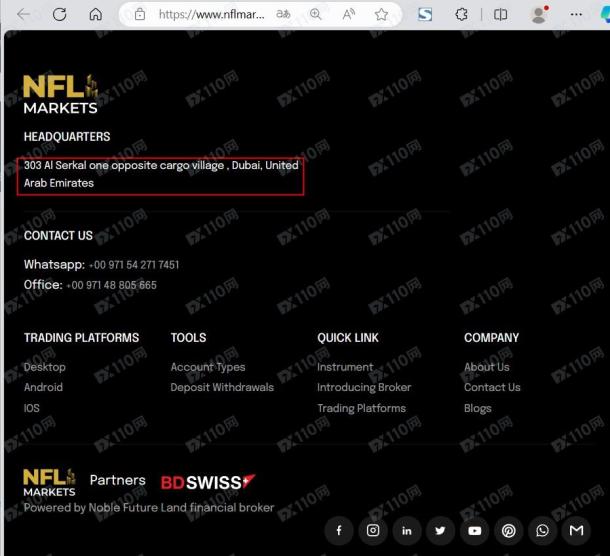Viewport: 610px width, 556px height.
Task: Open the browser home page icon
Action: pos(96,14)
